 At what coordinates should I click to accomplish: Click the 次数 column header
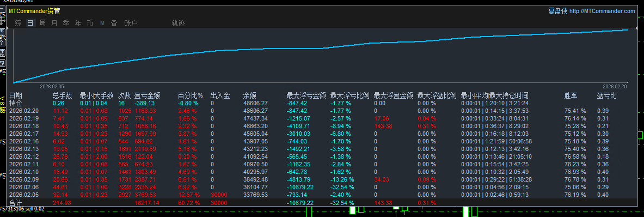click(125, 96)
